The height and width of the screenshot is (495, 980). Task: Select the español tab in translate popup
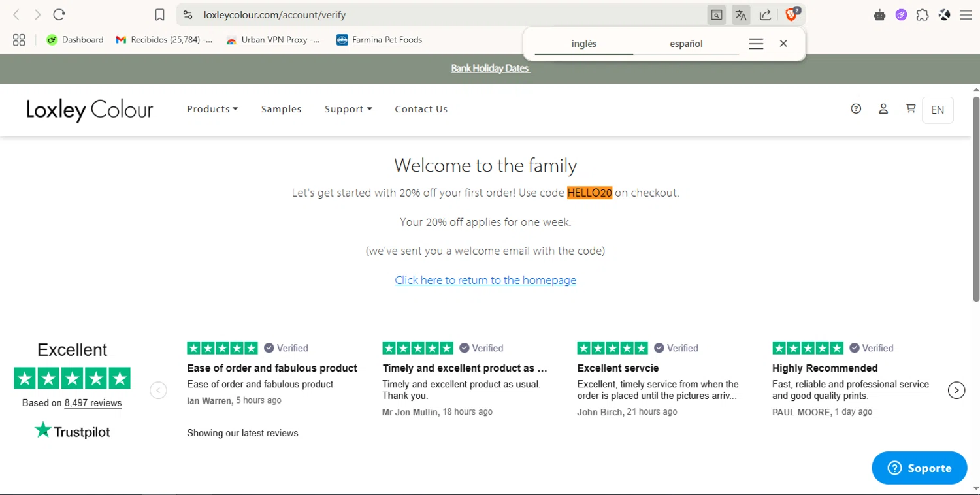[x=686, y=44]
